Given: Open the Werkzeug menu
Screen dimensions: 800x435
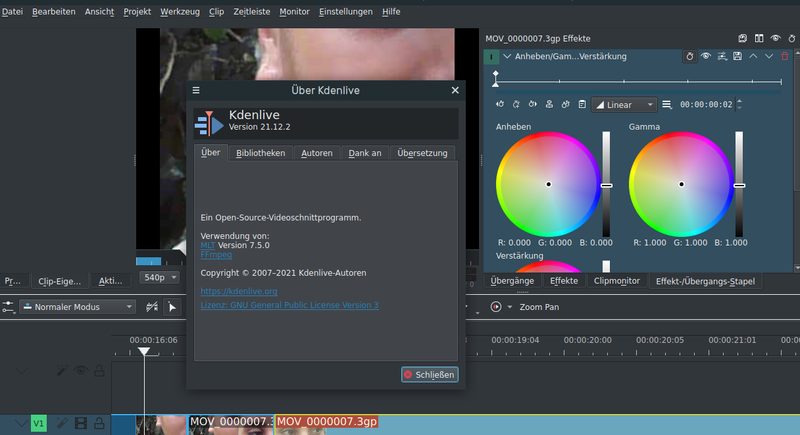Looking at the screenshot, I should point(180,12).
